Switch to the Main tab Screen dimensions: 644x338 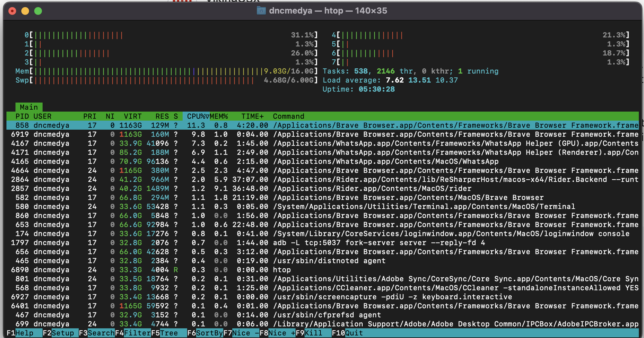pyautogui.click(x=29, y=107)
